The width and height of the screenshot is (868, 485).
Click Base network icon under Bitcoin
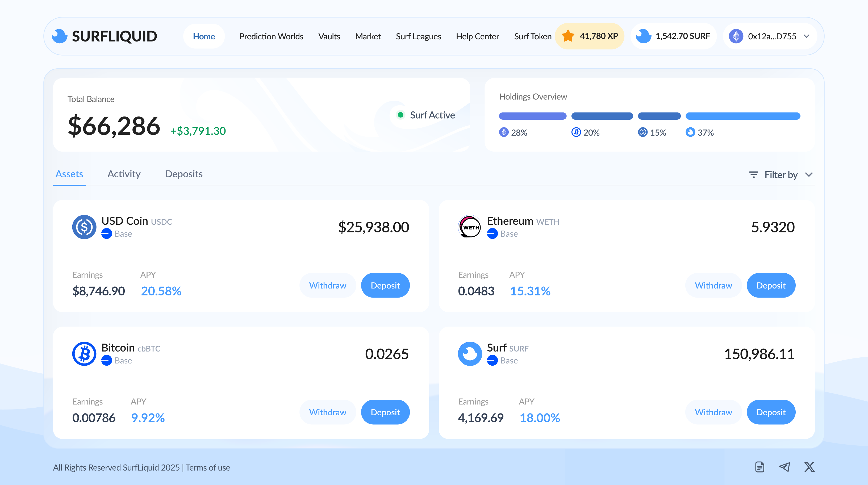[106, 360]
